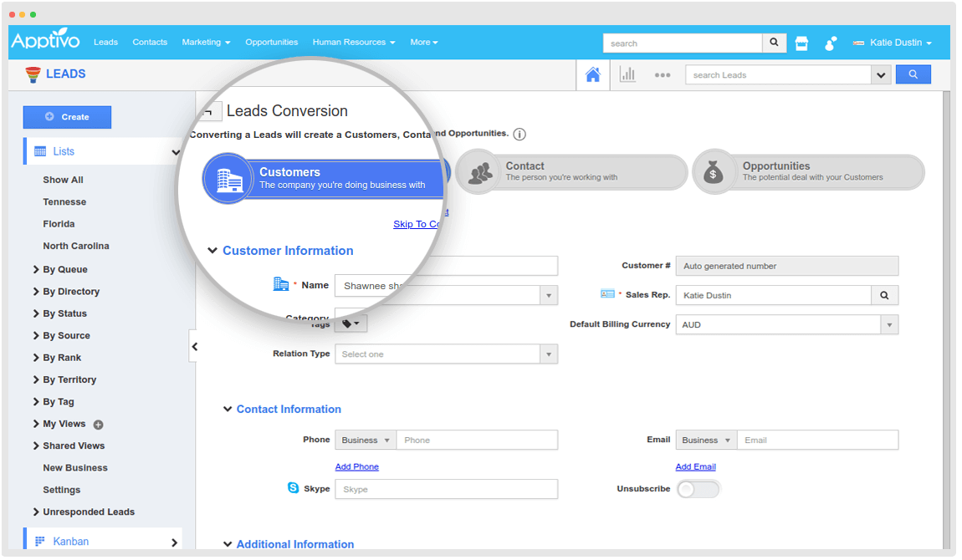Open the reports bar chart icon
962x560 pixels.
pos(627,74)
